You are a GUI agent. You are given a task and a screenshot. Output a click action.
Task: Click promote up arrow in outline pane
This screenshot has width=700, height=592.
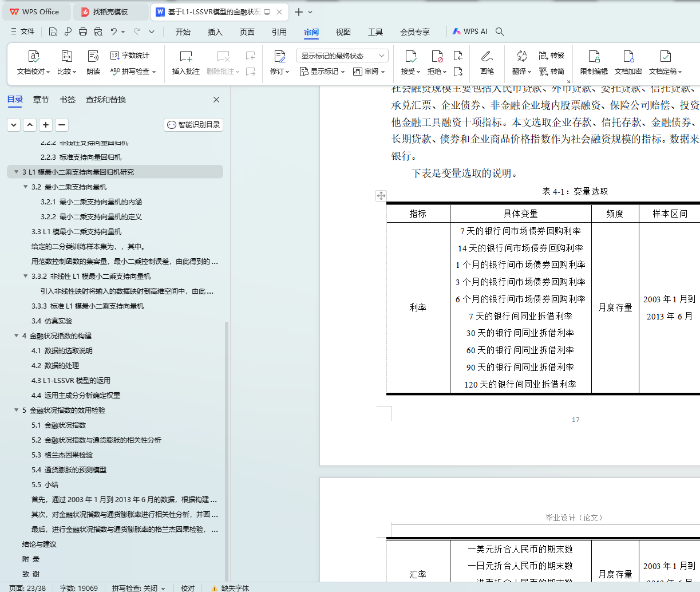[30, 125]
